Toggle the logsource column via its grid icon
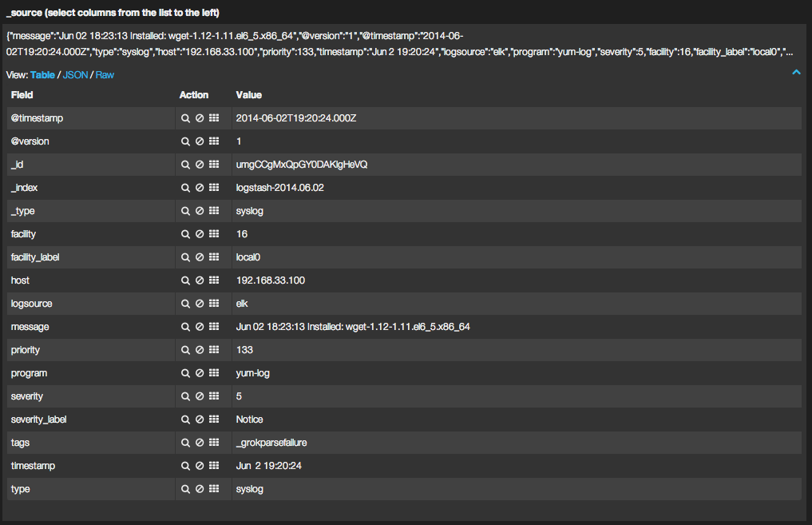812x525 pixels. click(x=214, y=304)
